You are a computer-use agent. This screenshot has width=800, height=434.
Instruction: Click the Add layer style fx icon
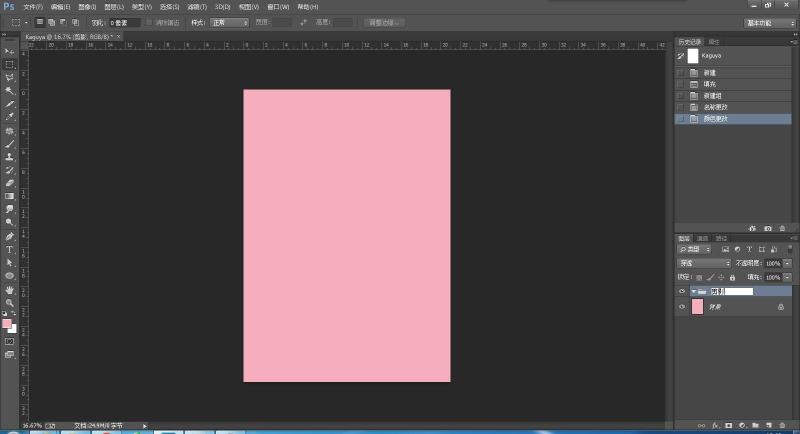(715, 425)
